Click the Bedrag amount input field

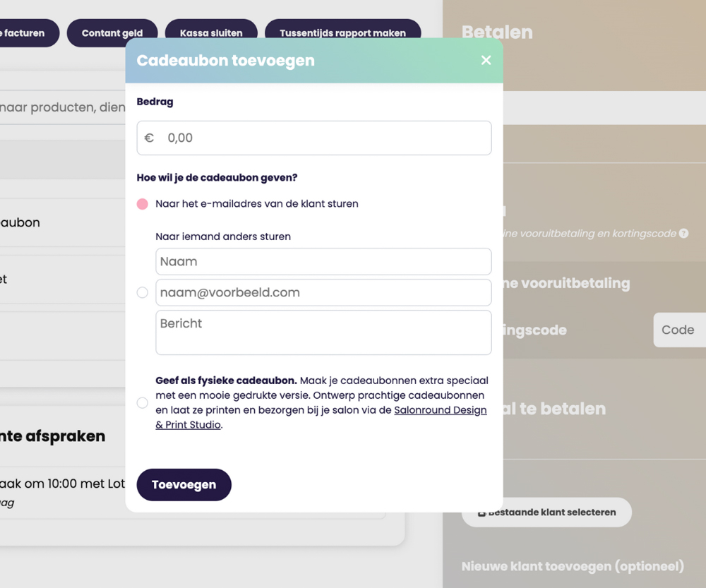pos(325,138)
